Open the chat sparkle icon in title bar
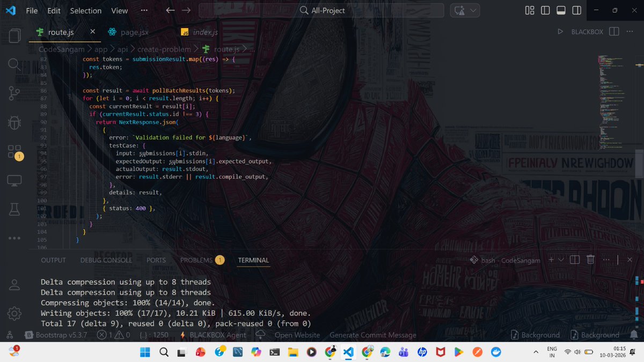The height and width of the screenshot is (362, 644). 459,10
